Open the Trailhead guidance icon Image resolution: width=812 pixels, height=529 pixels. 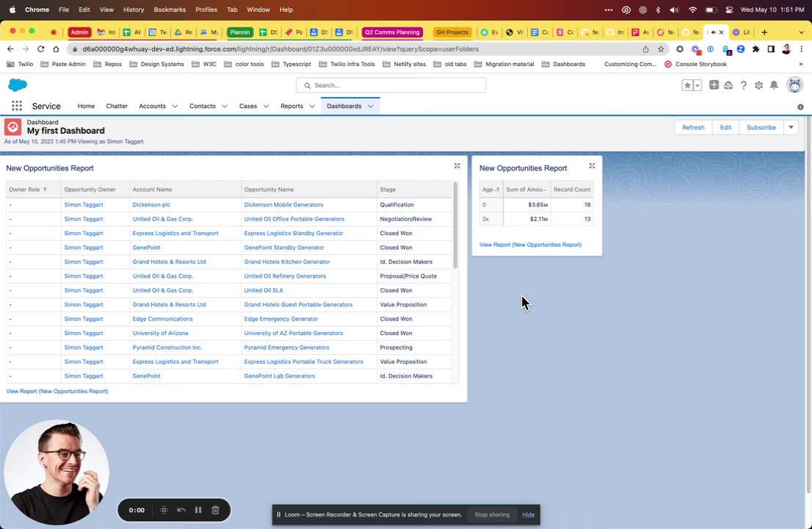coord(728,85)
